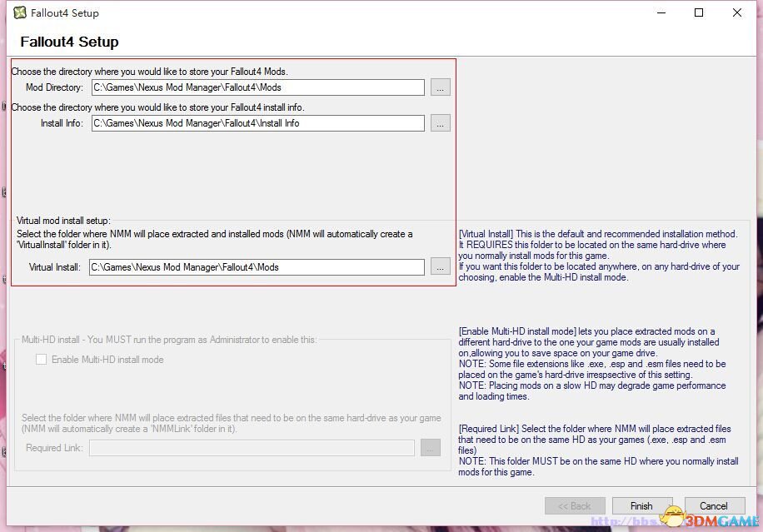This screenshot has width=763, height=532.
Task: Click the Fallout4 app icon in title bar
Action: click(19, 12)
